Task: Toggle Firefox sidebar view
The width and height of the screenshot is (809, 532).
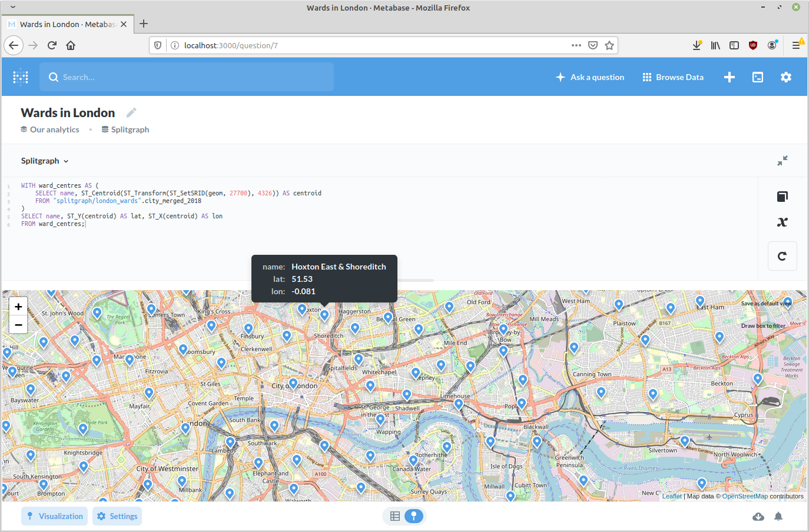Action: pos(734,45)
